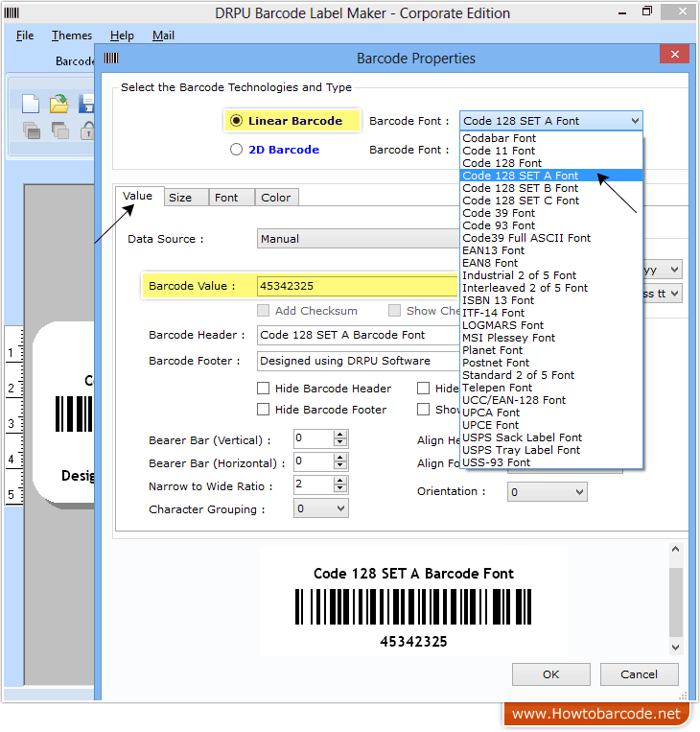The width and height of the screenshot is (700, 732).
Task: Click the app barcode icon in main title bar
Action: tap(12, 12)
